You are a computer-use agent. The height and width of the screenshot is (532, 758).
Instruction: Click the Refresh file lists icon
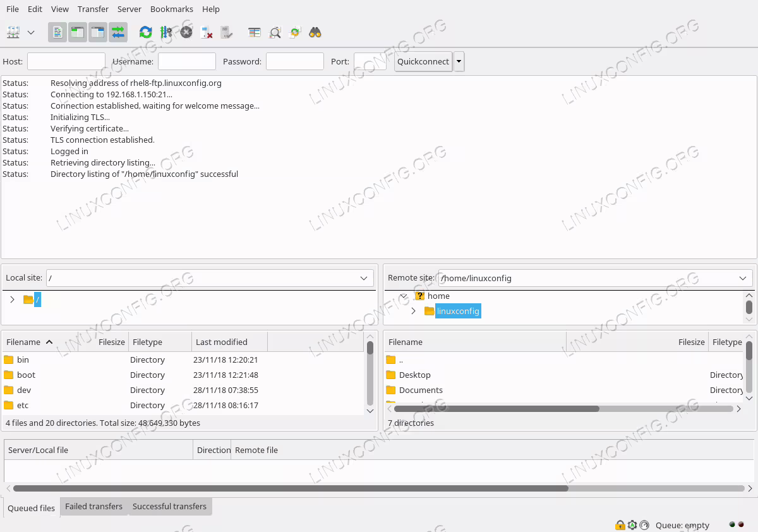click(146, 32)
